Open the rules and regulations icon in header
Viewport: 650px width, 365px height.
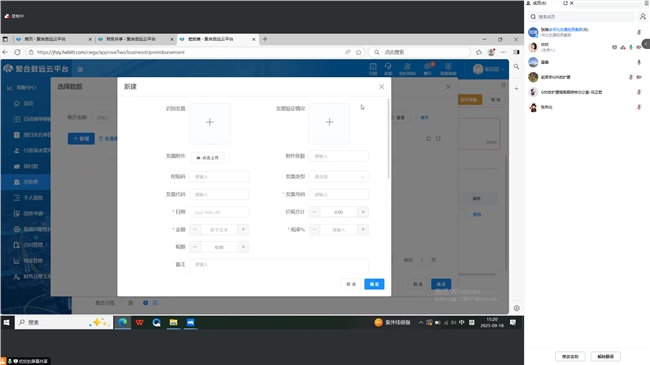pos(448,69)
